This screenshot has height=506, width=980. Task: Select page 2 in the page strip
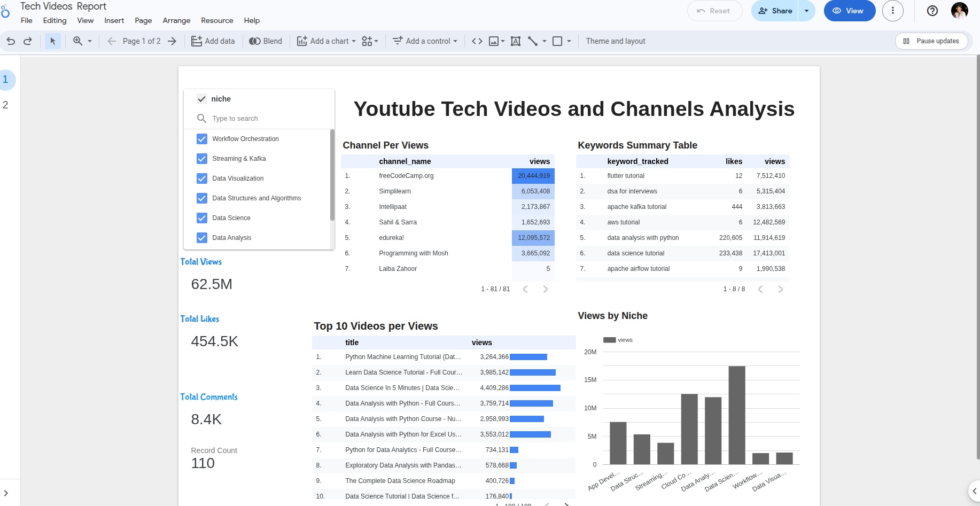(x=5, y=105)
